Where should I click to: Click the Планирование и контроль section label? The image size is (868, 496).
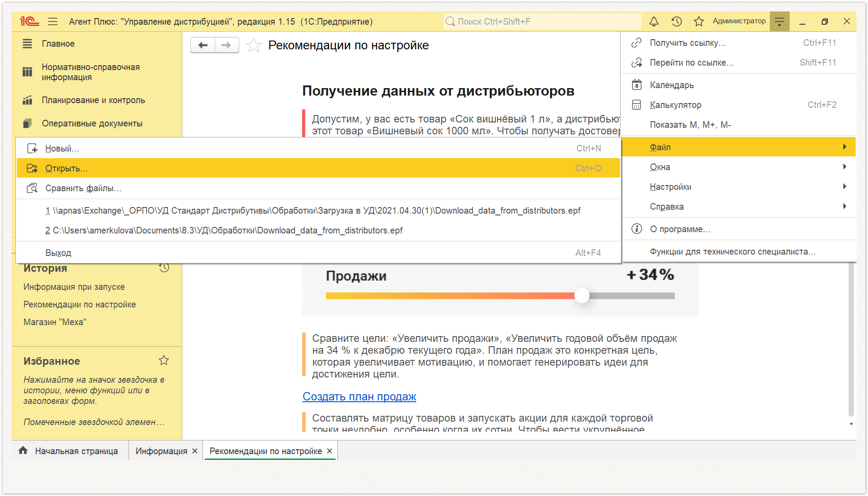click(x=93, y=100)
